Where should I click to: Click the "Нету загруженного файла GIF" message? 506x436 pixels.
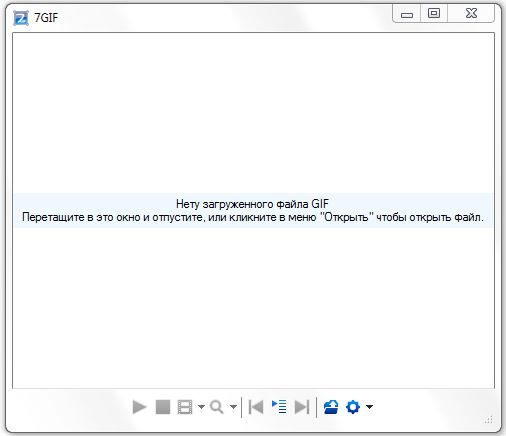point(252,204)
